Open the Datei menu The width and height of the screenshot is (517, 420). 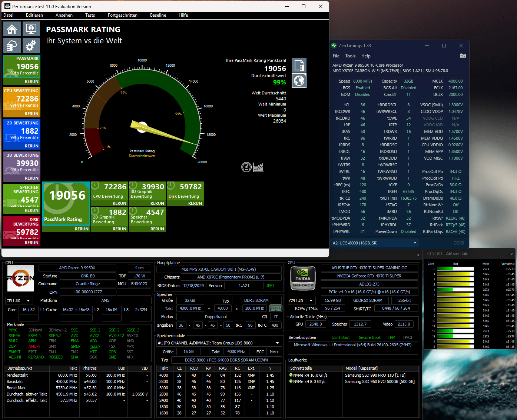8,15
